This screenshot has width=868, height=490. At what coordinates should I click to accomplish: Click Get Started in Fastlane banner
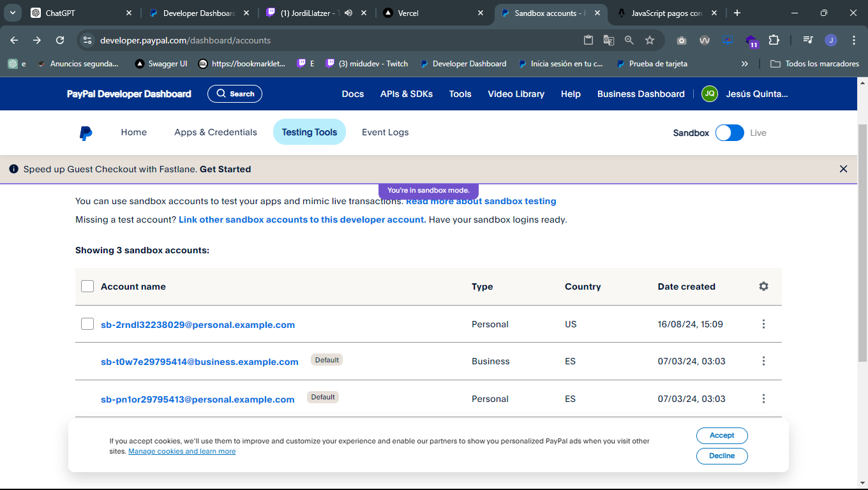point(225,169)
